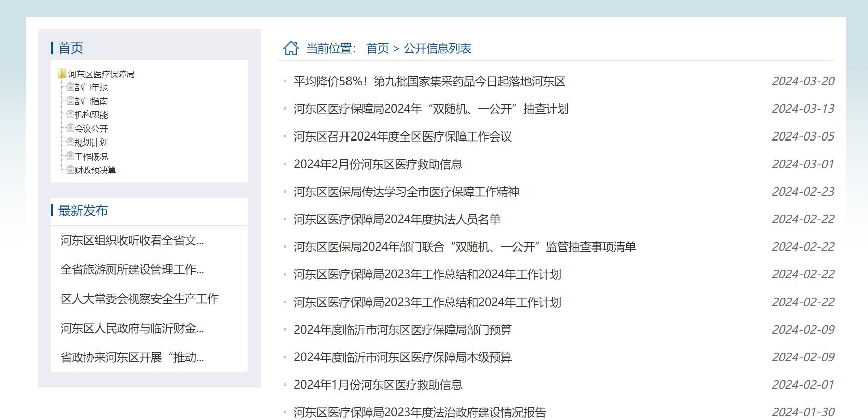Open 2024年部门联合“双随机、一公开”监管抽查事项清单
This screenshot has height=420, width=868.
465,247
